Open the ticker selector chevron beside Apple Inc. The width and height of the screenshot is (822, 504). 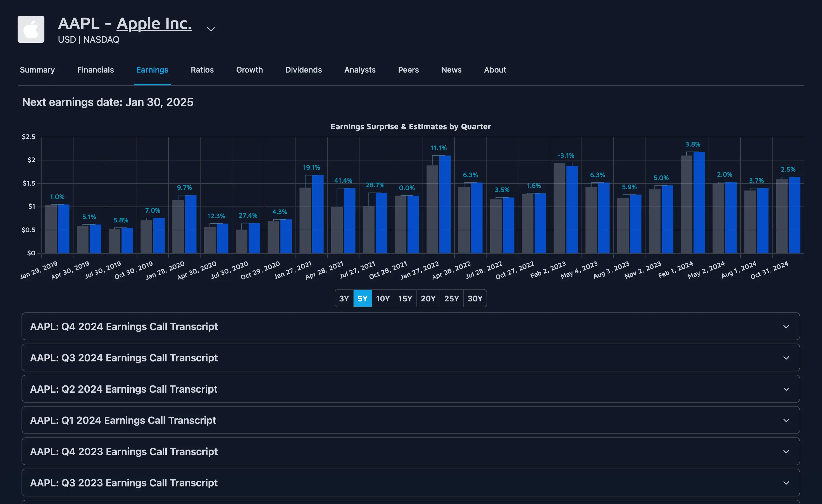click(211, 29)
